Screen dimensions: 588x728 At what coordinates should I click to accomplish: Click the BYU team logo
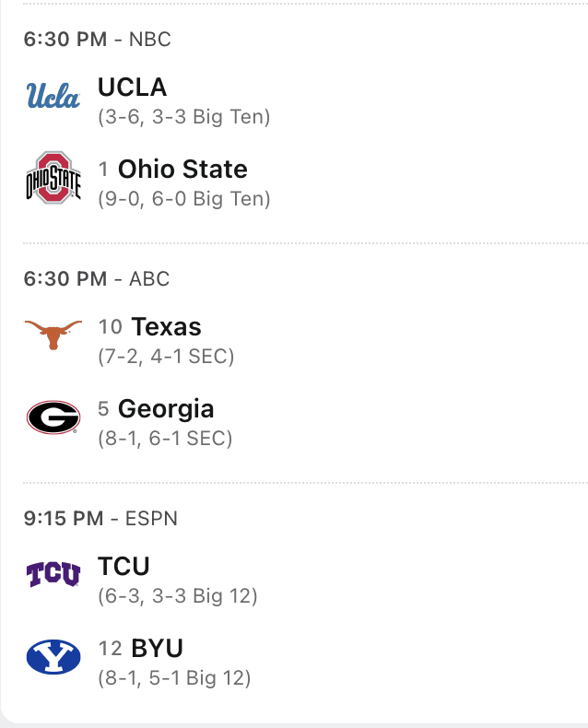tap(53, 657)
